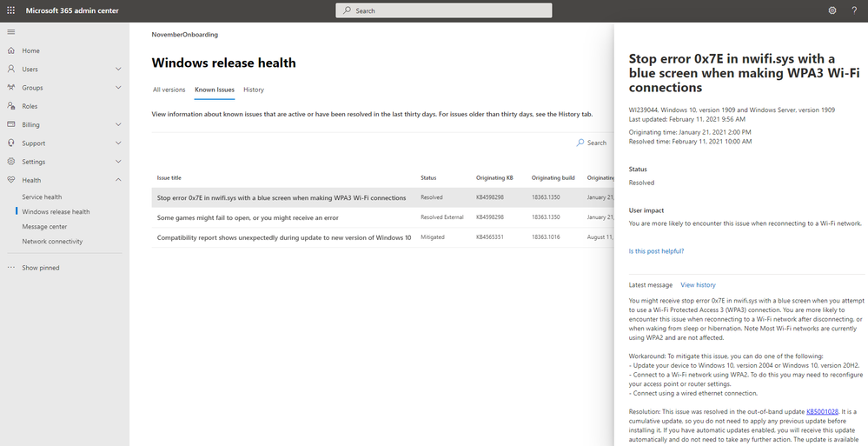Click the magnifier icon in top search bar

347,10
